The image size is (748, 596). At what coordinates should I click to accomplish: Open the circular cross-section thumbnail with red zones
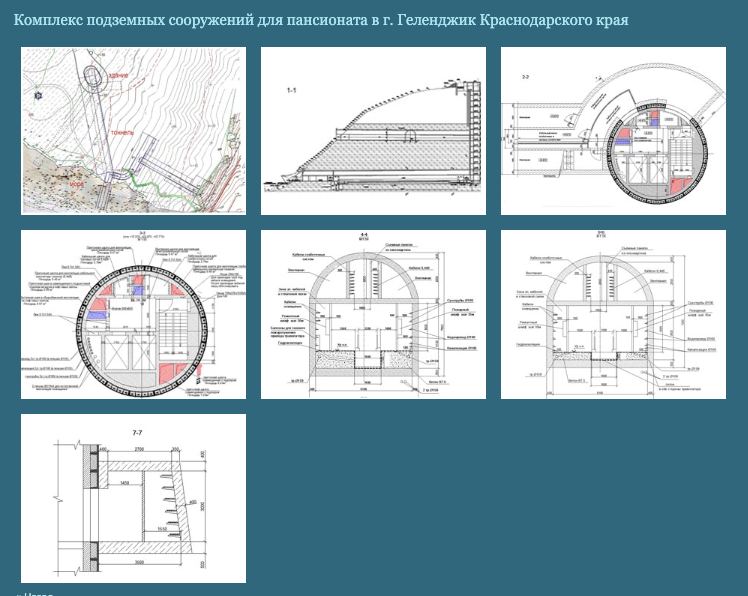[133, 314]
